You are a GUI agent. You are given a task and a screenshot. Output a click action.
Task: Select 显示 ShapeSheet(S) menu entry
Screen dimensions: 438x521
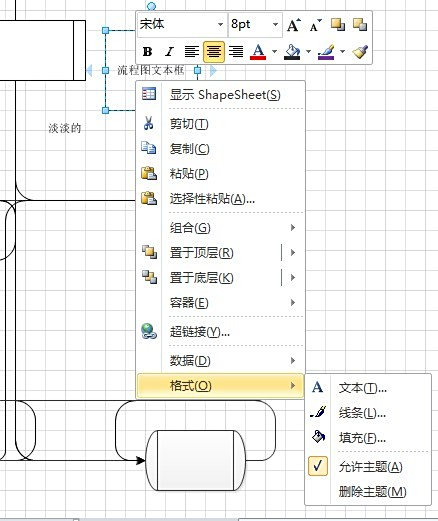[220, 95]
